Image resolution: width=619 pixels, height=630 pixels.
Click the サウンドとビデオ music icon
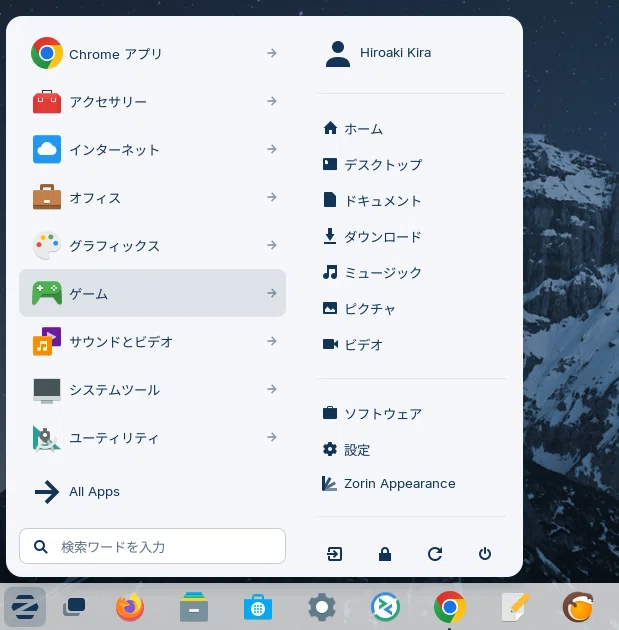47,342
